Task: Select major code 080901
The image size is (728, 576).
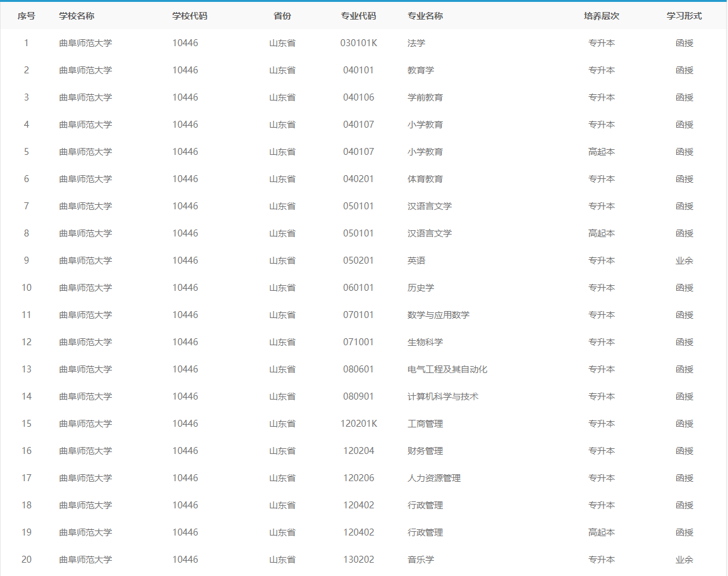Action: pyautogui.click(x=358, y=396)
